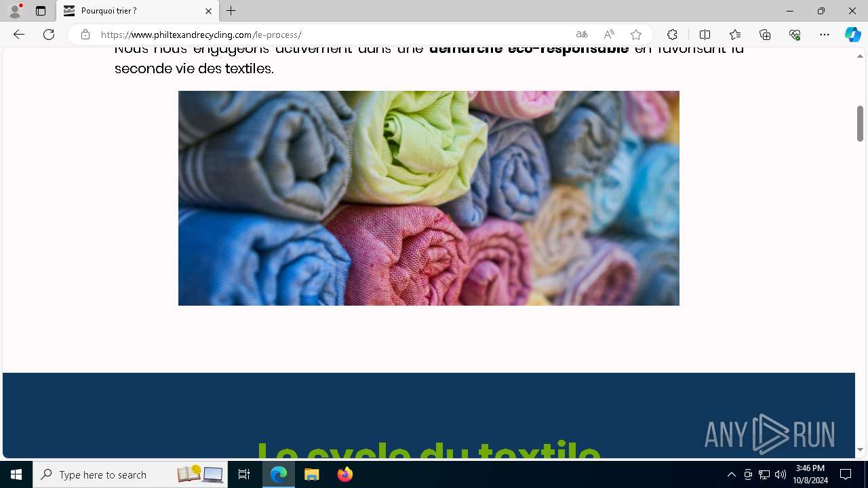Open the notification center
This screenshot has width=868, height=488.
846,474
